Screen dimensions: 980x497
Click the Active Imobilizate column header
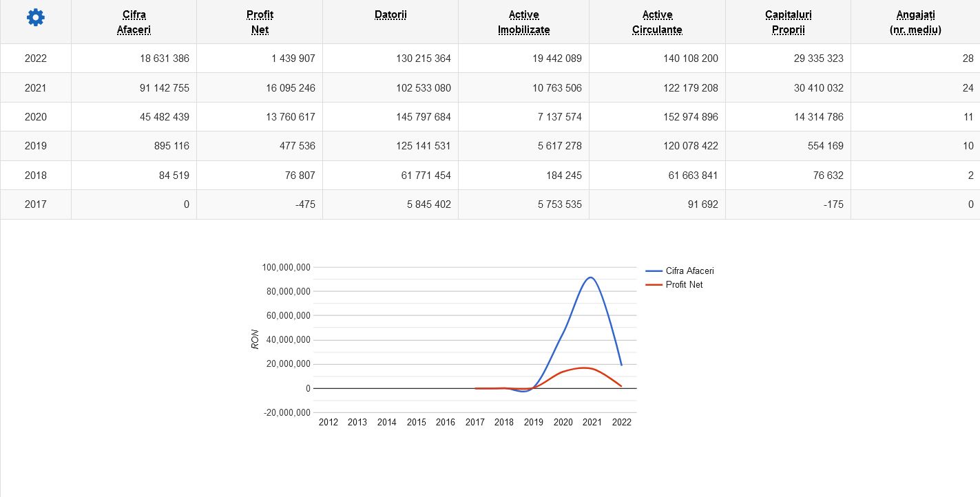[523, 22]
